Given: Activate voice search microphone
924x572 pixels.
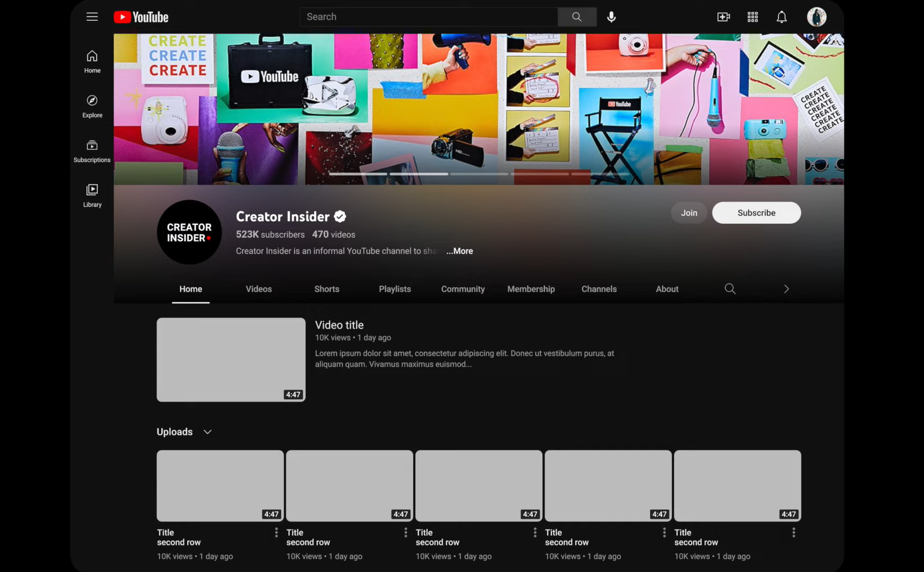Looking at the screenshot, I should coord(611,17).
